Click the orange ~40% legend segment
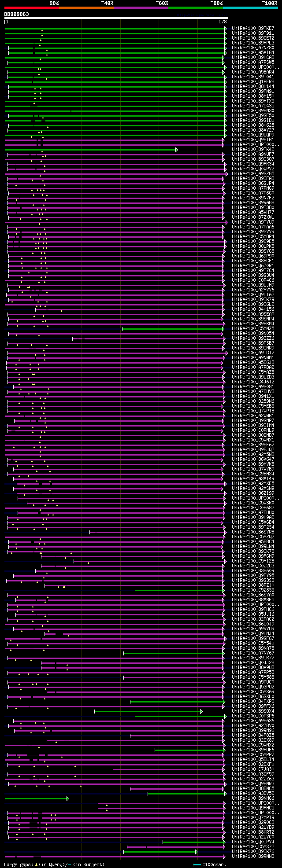This screenshot has width=282, height=868. [86, 7]
